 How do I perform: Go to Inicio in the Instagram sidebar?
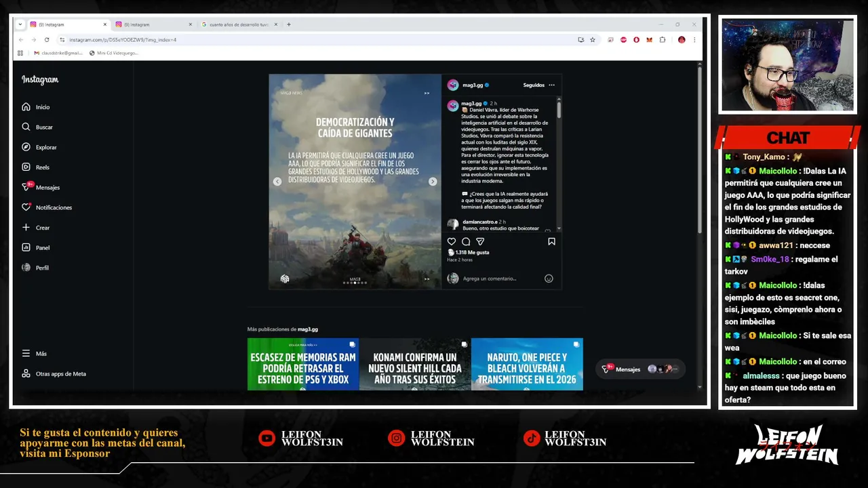click(37, 107)
